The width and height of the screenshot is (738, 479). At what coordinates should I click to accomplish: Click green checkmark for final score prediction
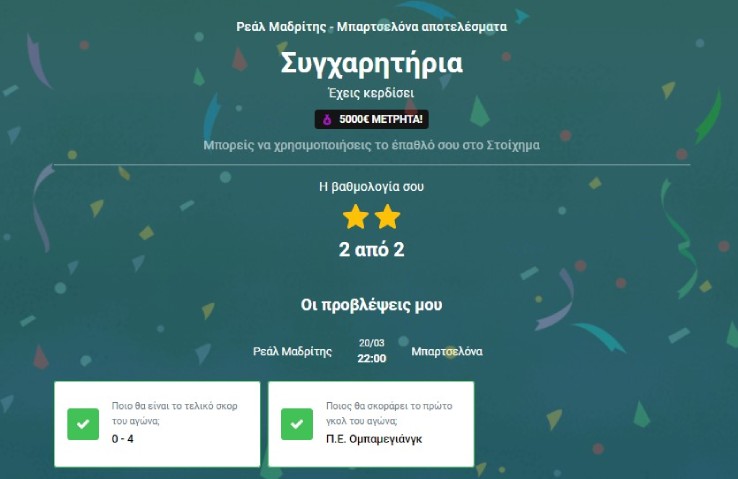[83, 424]
